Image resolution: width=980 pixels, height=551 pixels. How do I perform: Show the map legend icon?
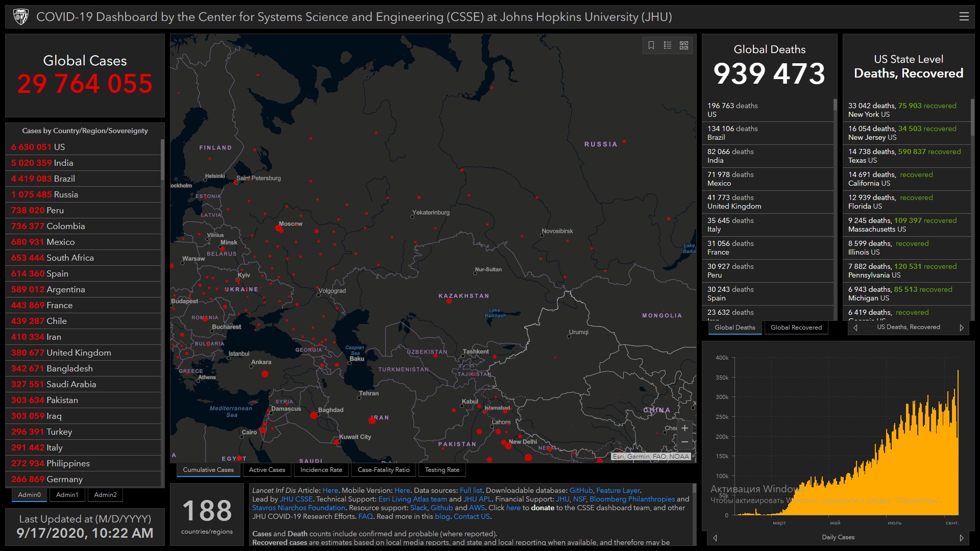click(667, 45)
